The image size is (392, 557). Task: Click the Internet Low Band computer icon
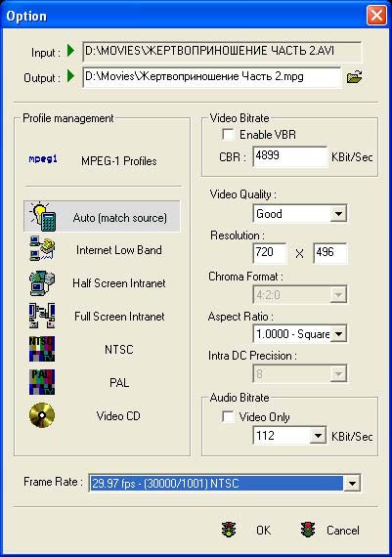pyautogui.click(x=42, y=248)
